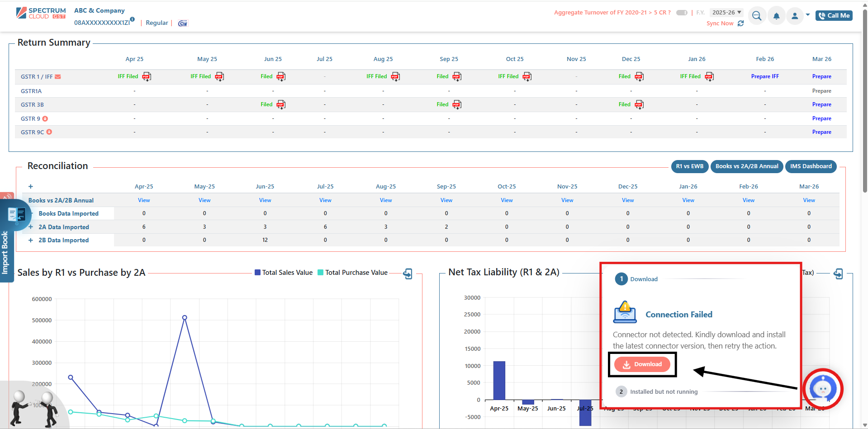868x429 pixels.
Task: Open the F.Y. 2025-26 dropdown
Action: 726,13
